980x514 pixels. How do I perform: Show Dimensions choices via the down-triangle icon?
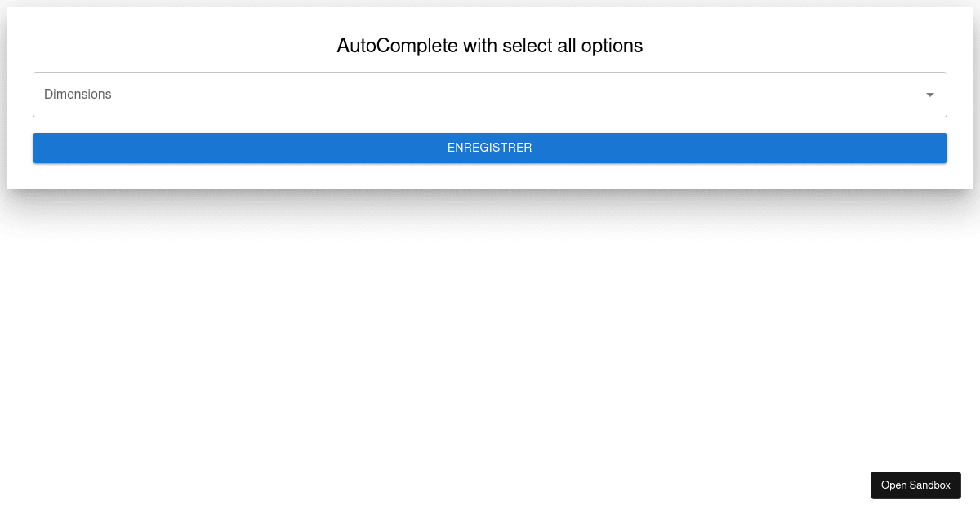(x=929, y=95)
